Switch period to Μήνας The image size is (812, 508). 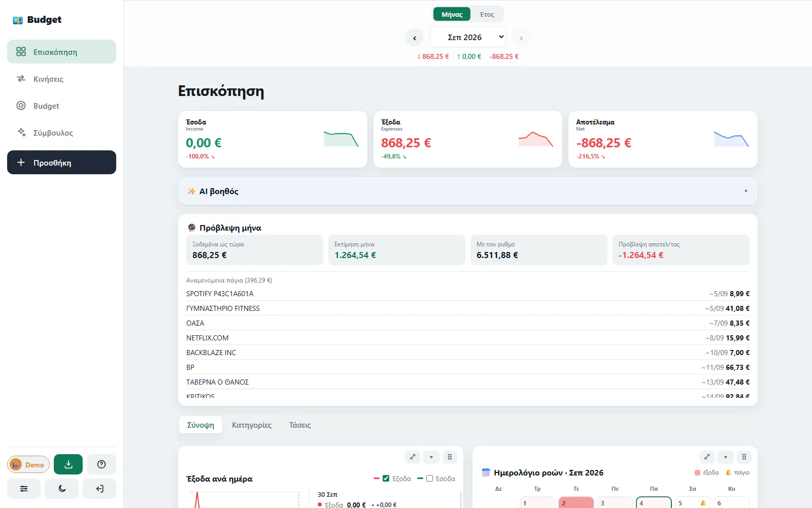[452, 14]
